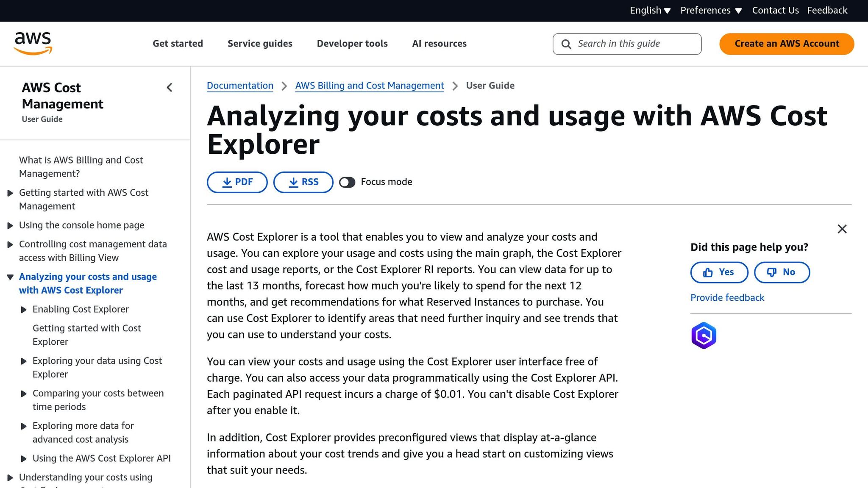Click Create an AWS Account button
868x488 pixels.
787,44
